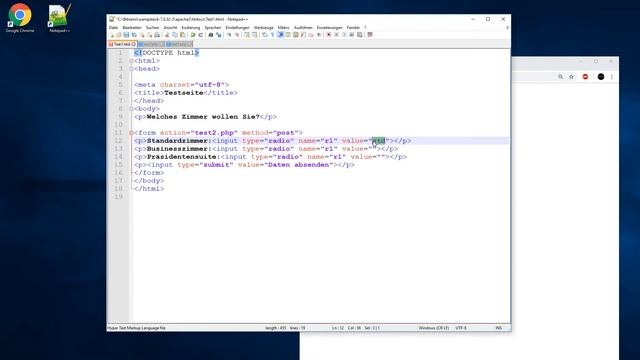Start macro recording with red button
Screen dimensions: 640x360
(x=329, y=35)
